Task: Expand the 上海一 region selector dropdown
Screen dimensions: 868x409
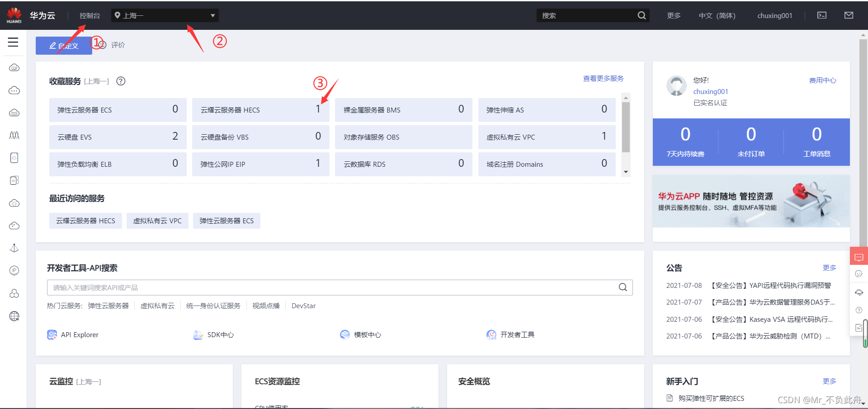Action: (x=165, y=15)
